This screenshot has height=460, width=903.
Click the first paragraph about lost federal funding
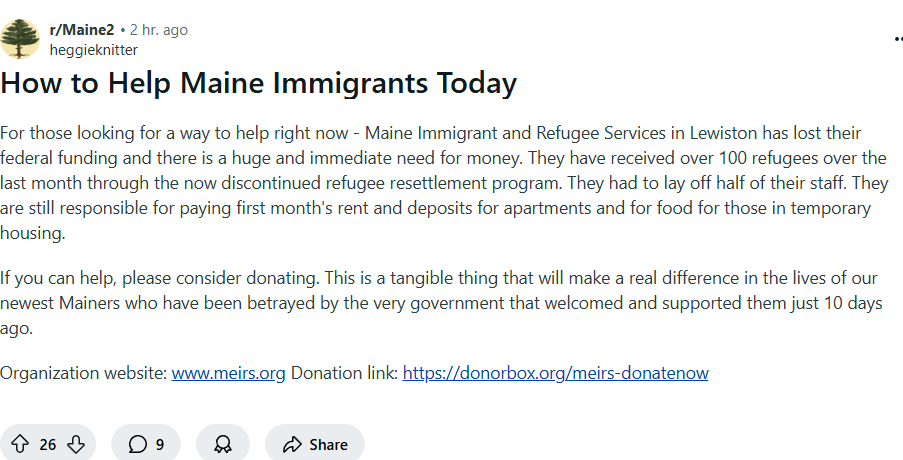(440, 182)
